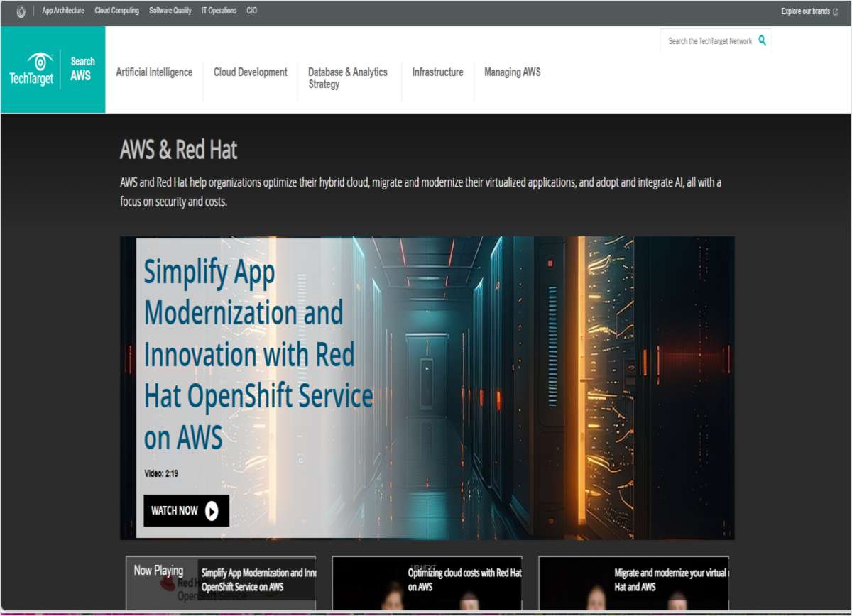The image size is (852, 616).
Task: Click the WATCH NOW button
Action: point(186,510)
